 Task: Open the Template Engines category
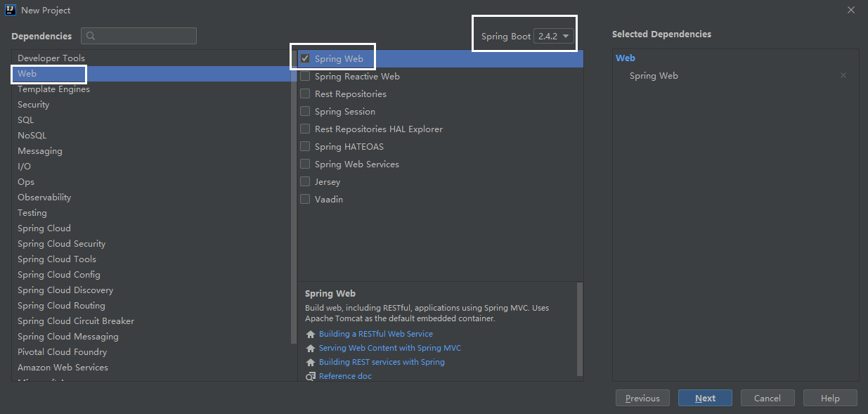pyautogui.click(x=151, y=89)
